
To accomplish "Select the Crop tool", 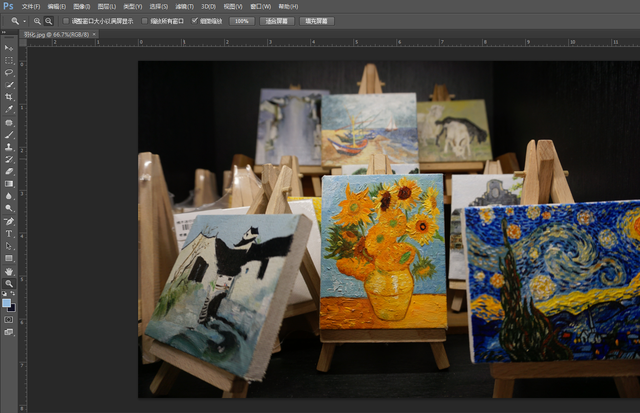I will point(9,97).
